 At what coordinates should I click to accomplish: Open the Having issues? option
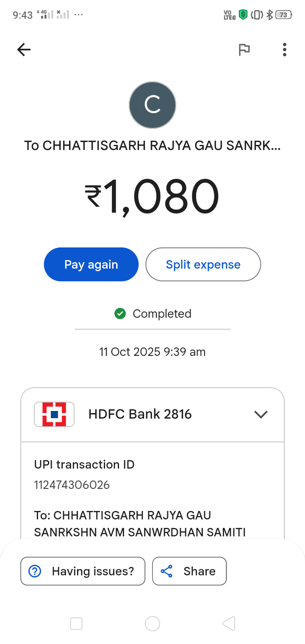pyautogui.click(x=83, y=571)
